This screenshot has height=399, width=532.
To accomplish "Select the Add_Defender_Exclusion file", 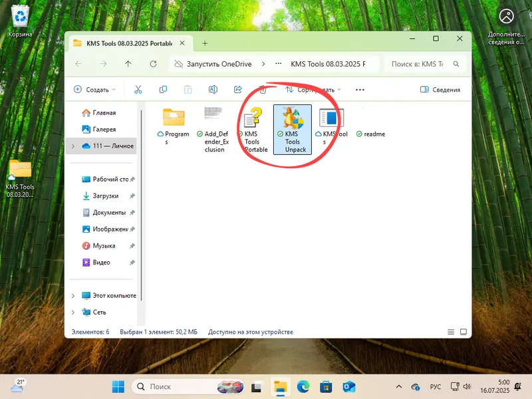I will (x=214, y=128).
